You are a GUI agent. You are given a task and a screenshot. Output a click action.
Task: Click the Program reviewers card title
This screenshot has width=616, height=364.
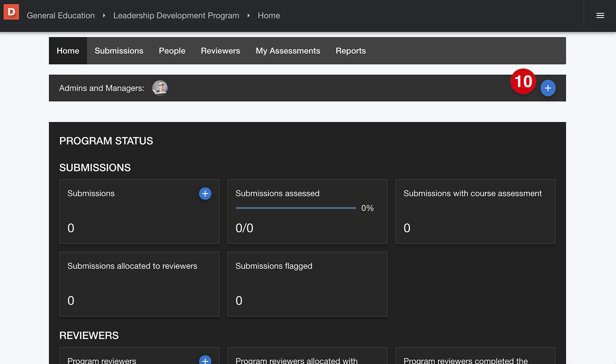tap(102, 360)
